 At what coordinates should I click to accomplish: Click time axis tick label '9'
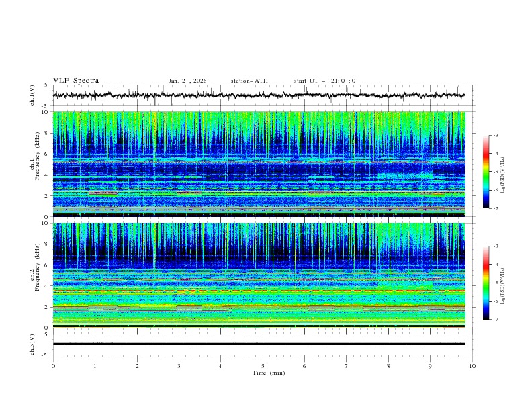(430, 366)
